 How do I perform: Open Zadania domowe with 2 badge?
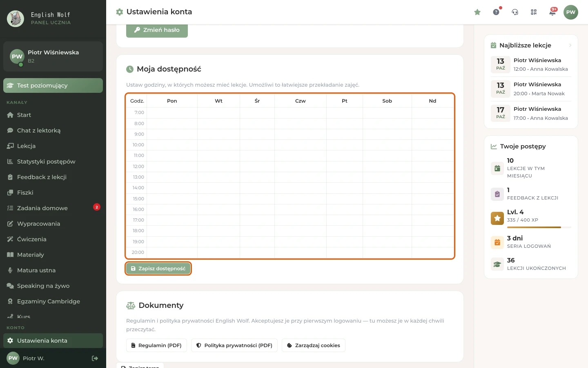click(x=53, y=209)
